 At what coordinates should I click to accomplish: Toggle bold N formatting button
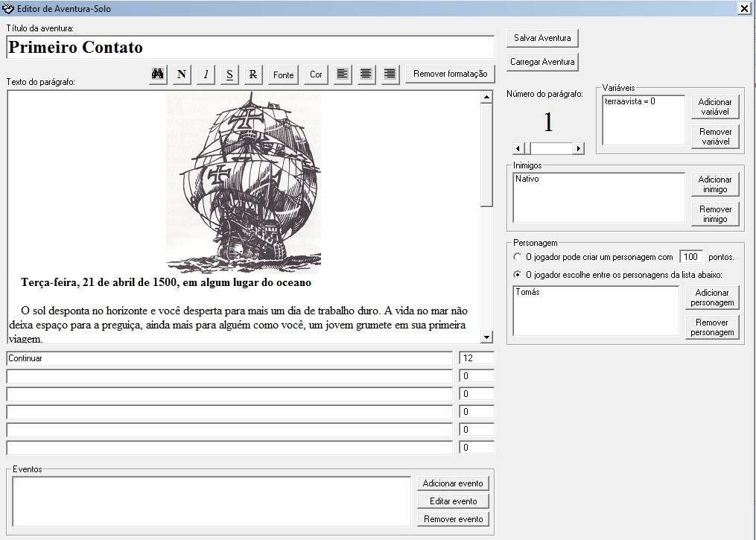pyautogui.click(x=182, y=74)
